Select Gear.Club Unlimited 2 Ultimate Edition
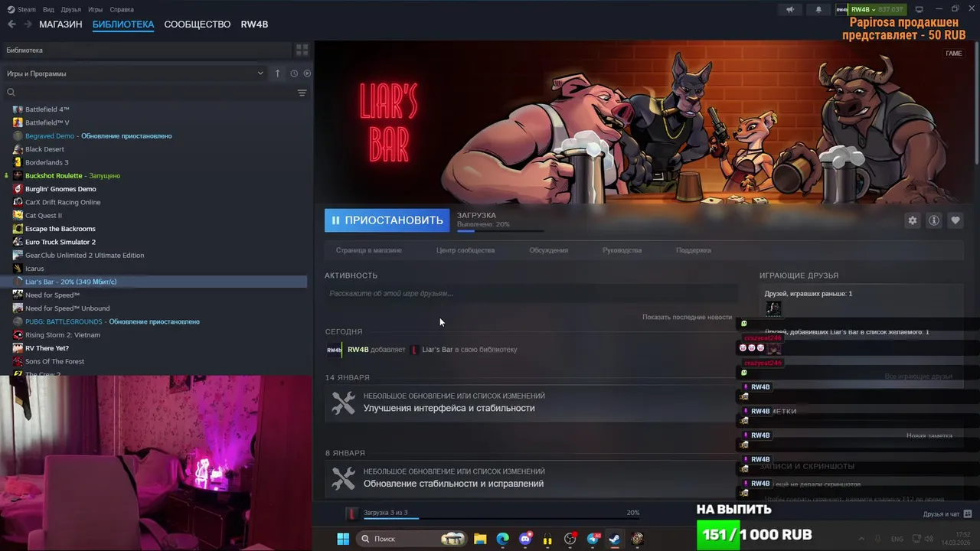 click(x=84, y=255)
